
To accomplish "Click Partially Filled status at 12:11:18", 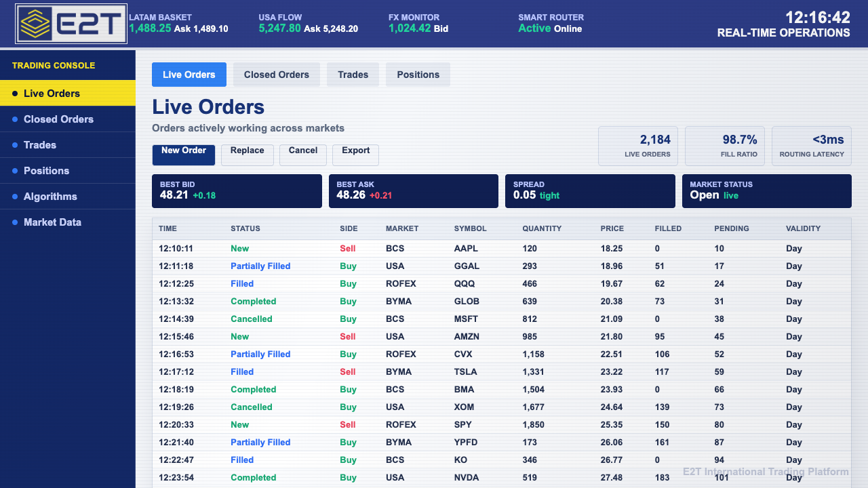I will (x=260, y=266).
